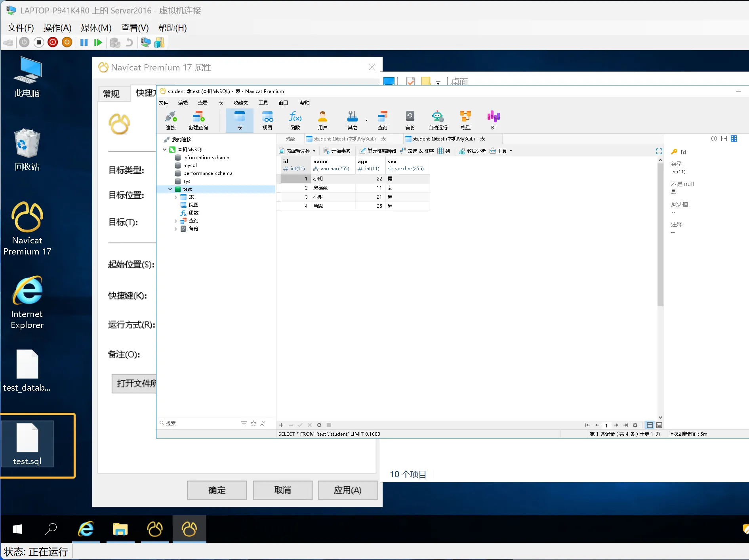This screenshot has width=749, height=560.
Task: Add a record with the plus icon
Action: tap(281, 425)
